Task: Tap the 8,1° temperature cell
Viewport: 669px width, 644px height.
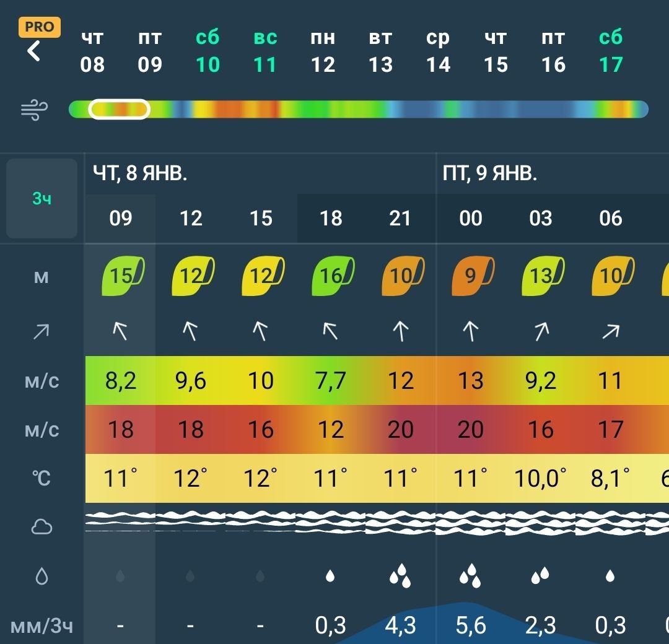Action: 610,478
